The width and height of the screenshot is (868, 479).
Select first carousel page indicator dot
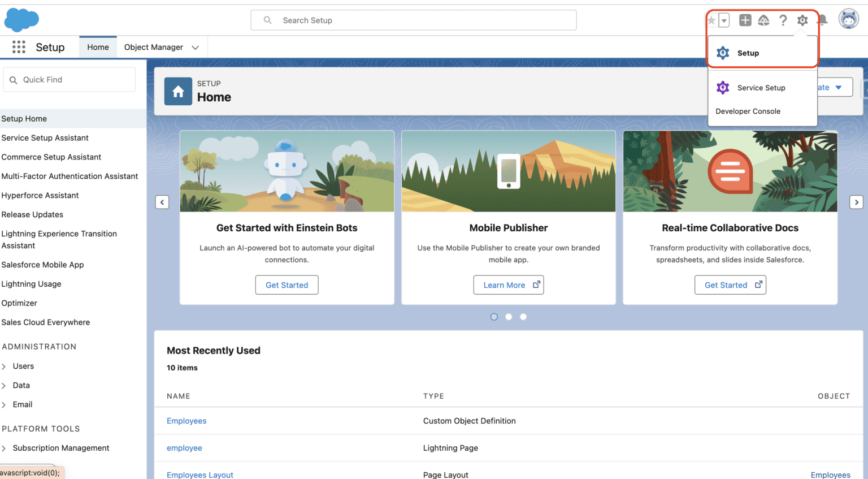(x=494, y=317)
